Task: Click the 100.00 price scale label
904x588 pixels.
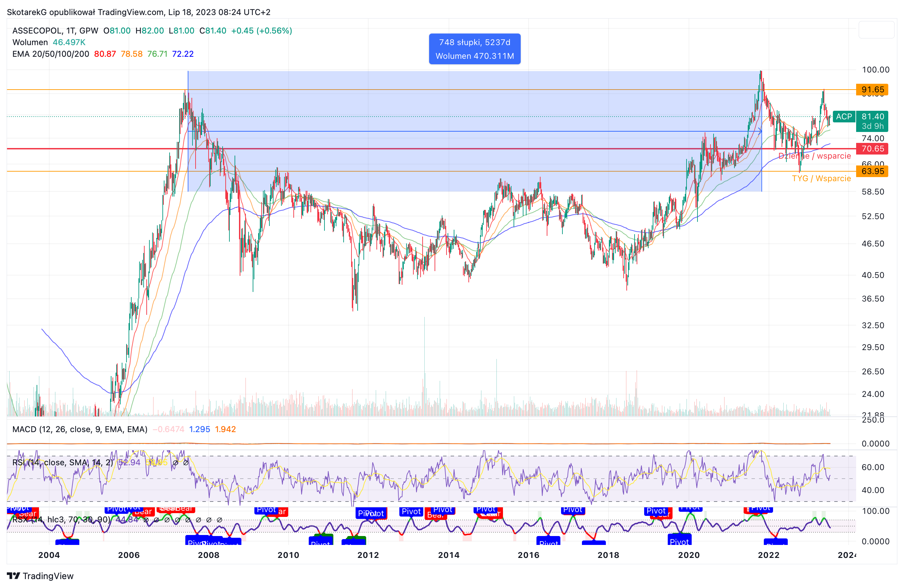Action: (876, 69)
